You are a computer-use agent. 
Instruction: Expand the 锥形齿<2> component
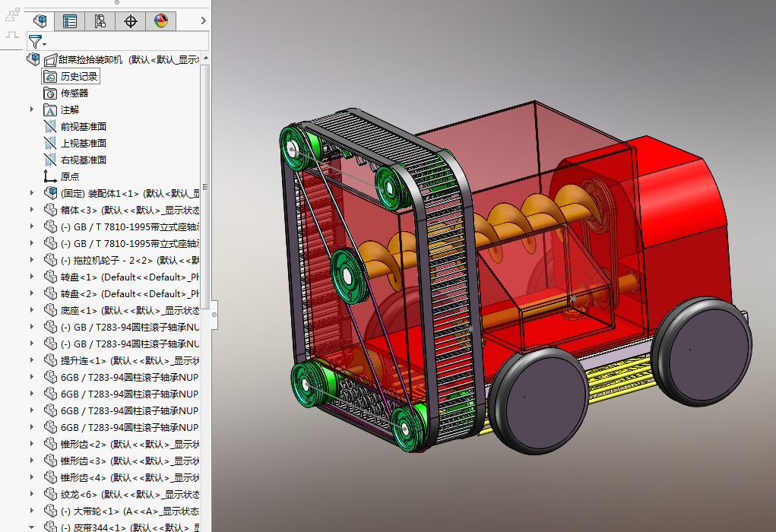click(x=32, y=444)
